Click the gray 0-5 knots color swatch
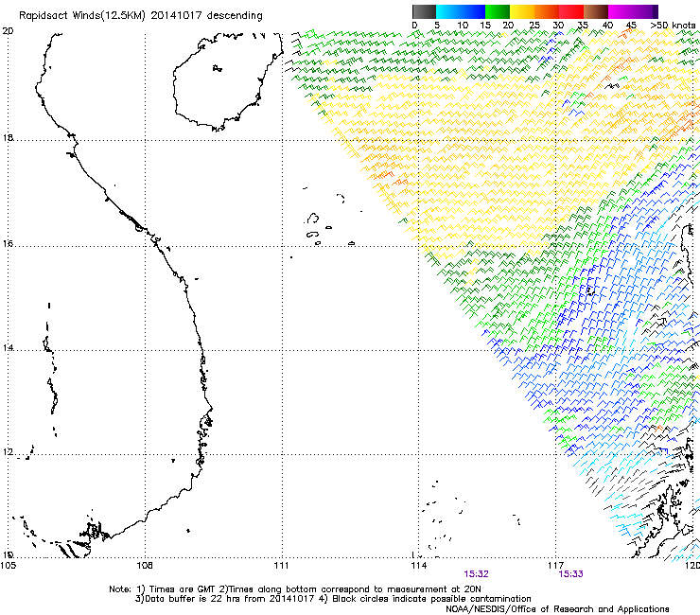The width and height of the screenshot is (700, 615). (424, 11)
